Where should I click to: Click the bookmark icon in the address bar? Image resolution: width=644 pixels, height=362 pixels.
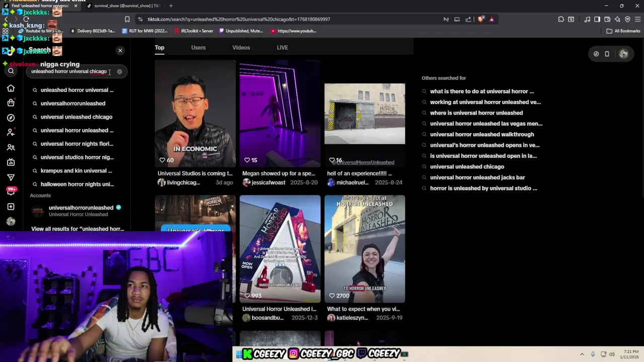pos(127,19)
